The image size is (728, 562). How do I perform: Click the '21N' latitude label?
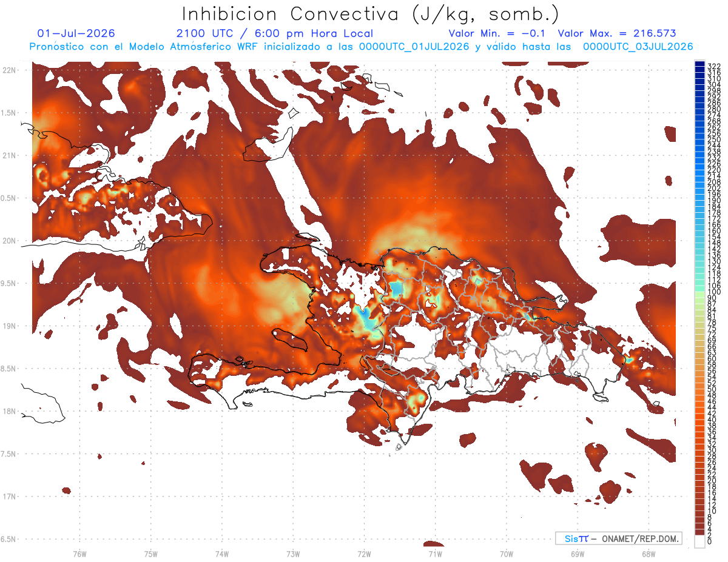[9, 155]
